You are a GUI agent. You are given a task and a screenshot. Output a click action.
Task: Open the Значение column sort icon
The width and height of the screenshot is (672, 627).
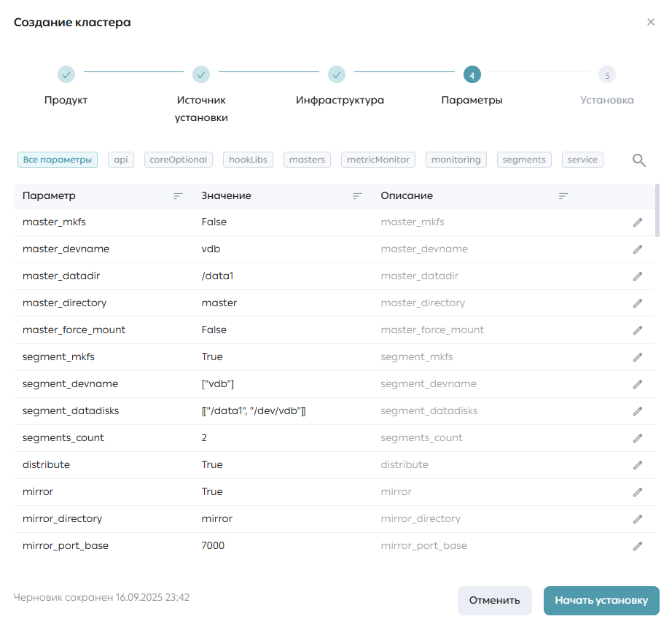click(357, 196)
